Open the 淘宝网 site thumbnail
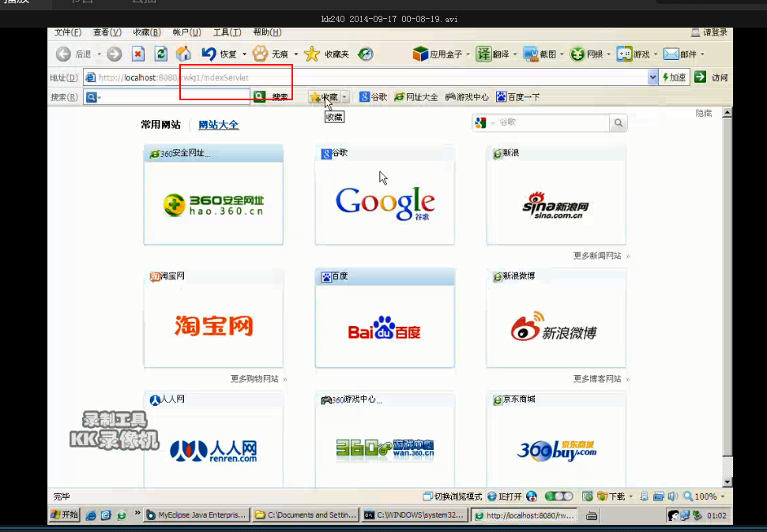The width and height of the screenshot is (767, 532). [213, 317]
